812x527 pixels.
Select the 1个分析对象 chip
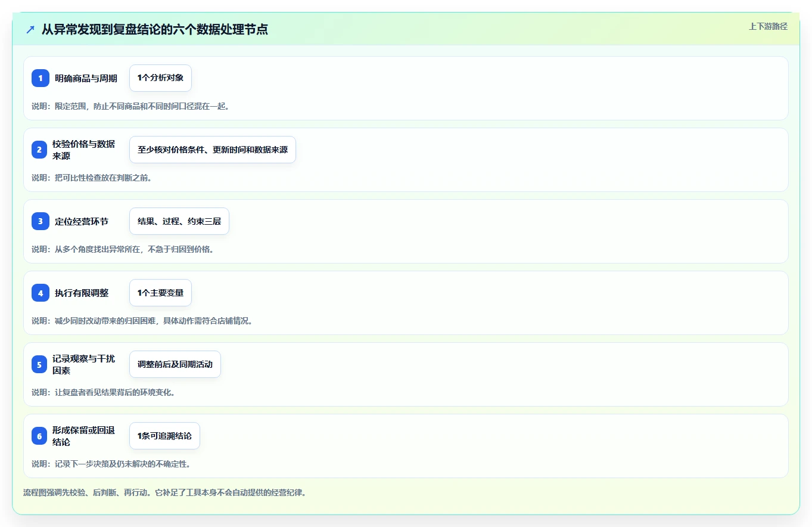pos(160,78)
